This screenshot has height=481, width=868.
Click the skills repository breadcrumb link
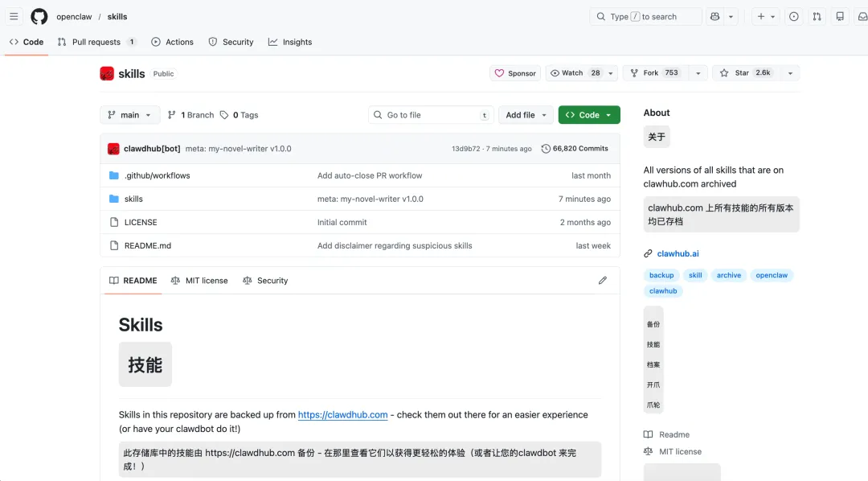[x=117, y=17]
